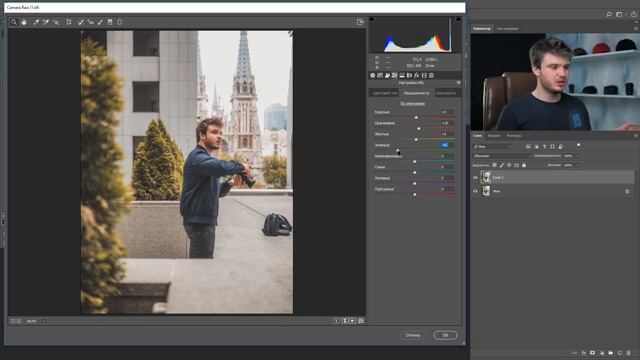640x360 pixels.
Task: Open Photoshop search icon at top right
Action: tap(609, 14)
